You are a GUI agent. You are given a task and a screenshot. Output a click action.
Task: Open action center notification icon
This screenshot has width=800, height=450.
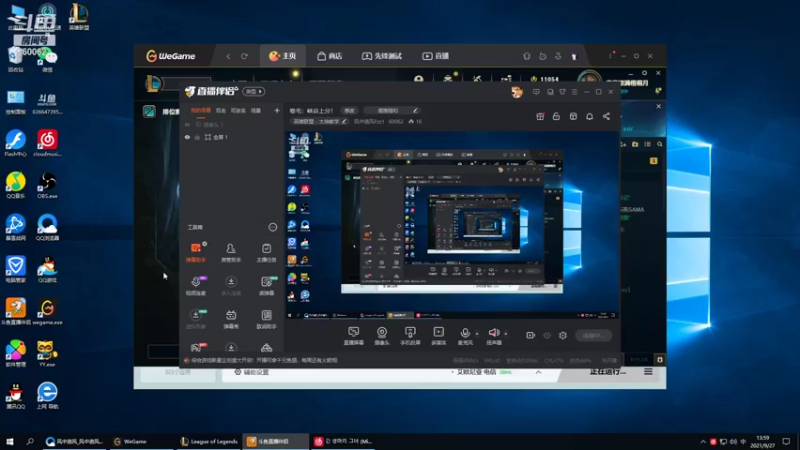786,441
